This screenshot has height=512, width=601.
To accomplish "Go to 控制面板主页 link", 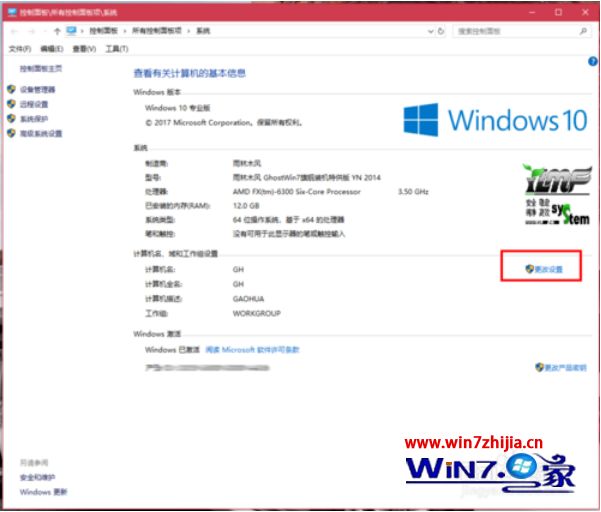I will [41, 69].
